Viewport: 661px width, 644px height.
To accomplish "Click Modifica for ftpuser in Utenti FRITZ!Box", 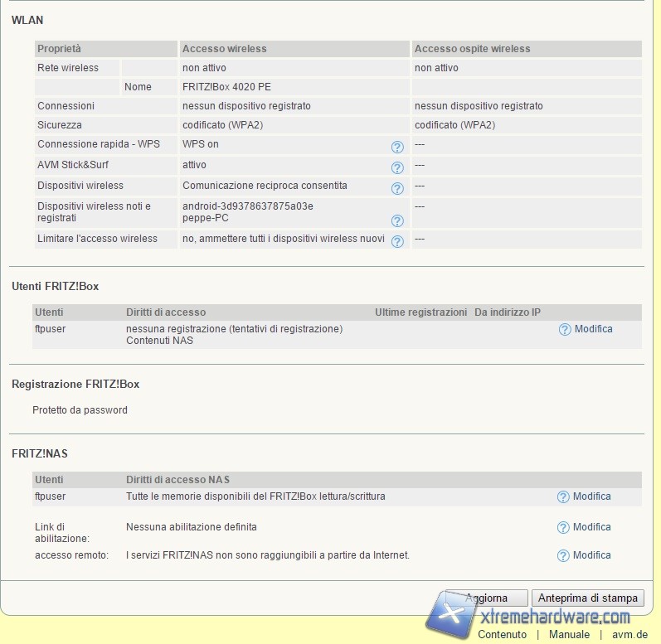I will pyautogui.click(x=593, y=329).
